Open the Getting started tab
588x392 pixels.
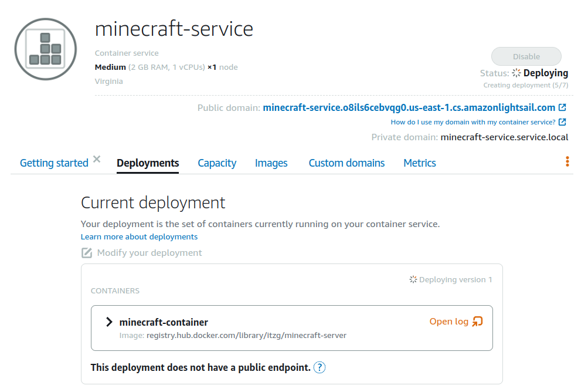(x=54, y=163)
